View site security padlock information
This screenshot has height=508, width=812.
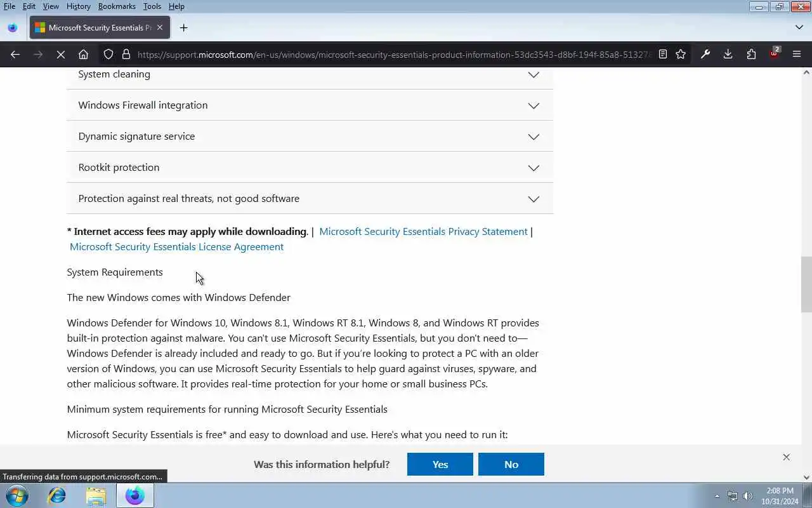126,55
